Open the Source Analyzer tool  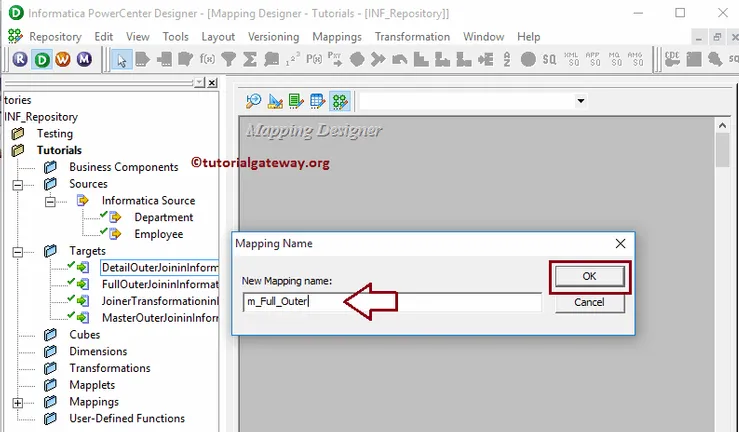(254, 101)
